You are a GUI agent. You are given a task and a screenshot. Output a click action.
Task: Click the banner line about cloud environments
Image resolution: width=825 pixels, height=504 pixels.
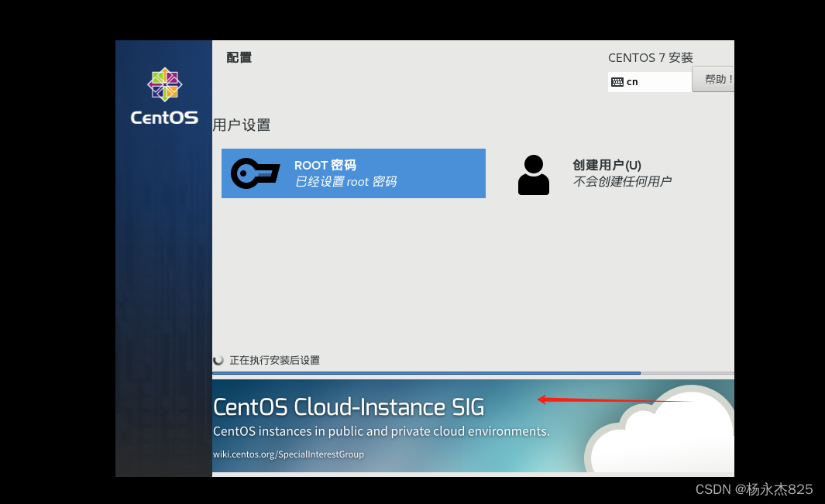pos(381,431)
